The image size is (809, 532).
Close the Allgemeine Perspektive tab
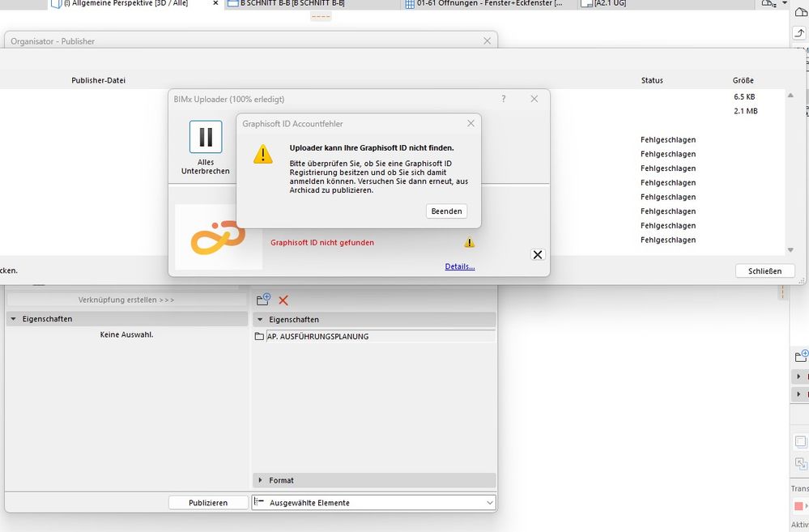pos(215,3)
